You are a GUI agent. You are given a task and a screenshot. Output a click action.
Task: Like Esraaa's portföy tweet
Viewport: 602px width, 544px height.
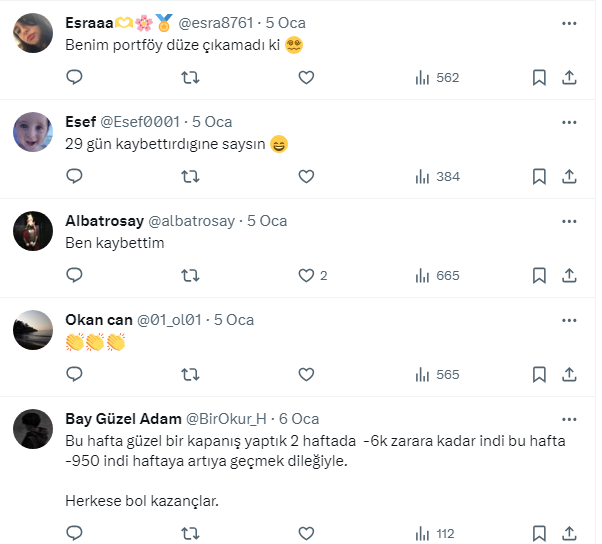(x=307, y=77)
